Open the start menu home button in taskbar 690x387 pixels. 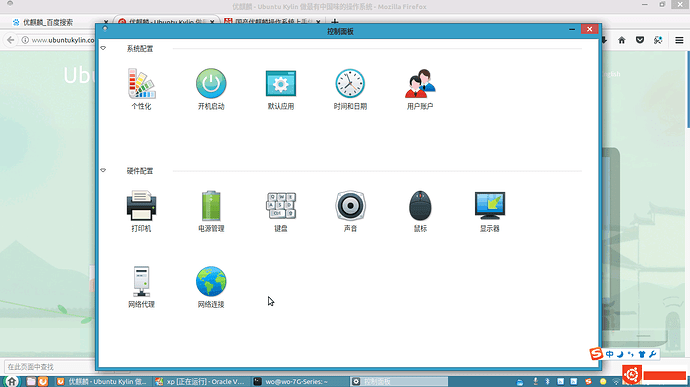[11, 381]
